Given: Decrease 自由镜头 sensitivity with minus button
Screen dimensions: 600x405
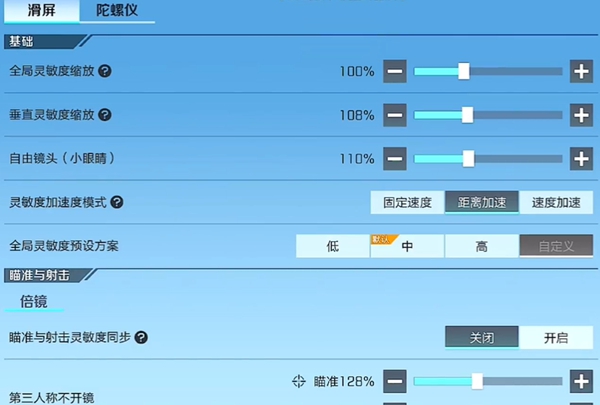Looking at the screenshot, I should click(395, 158).
